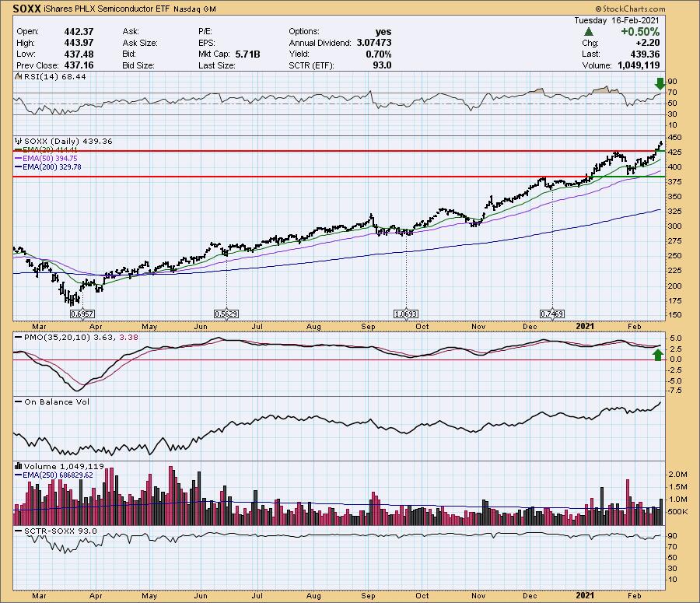The width and height of the screenshot is (700, 603).
Task: Select the Chg value +2.20
Action: click(647, 43)
